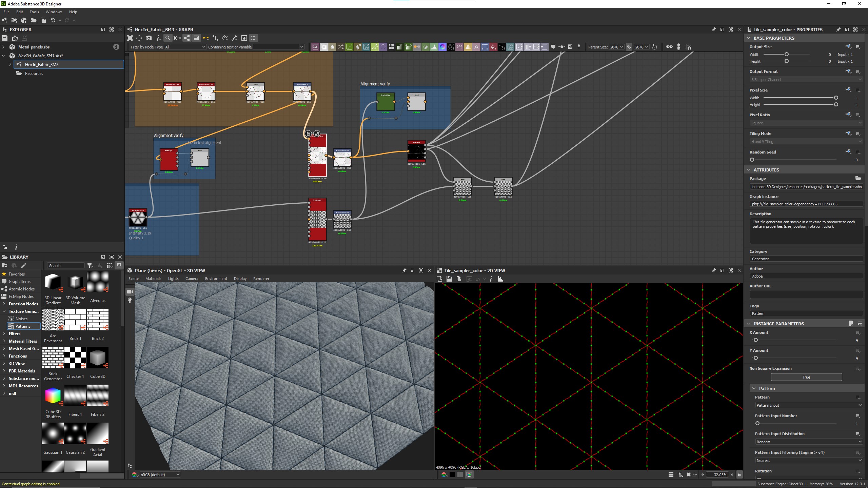Show the histogram in the 2D view toolbar
The image size is (868, 488).
tap(500, 279)
